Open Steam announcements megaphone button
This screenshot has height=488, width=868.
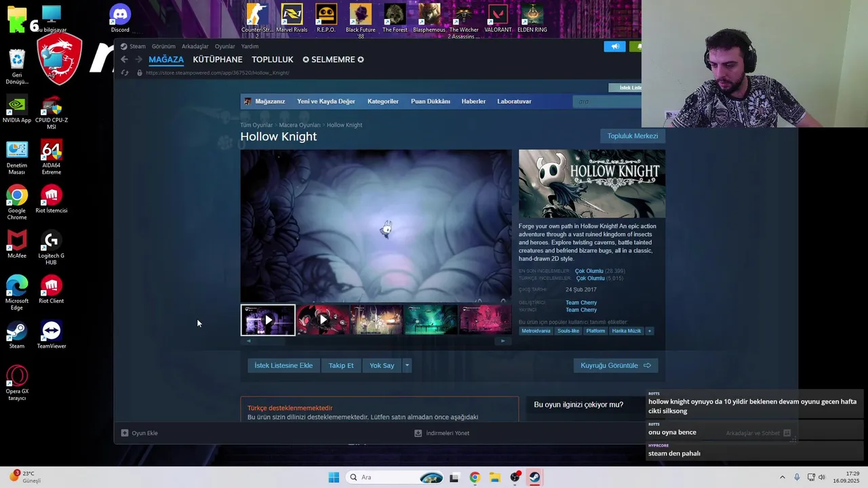pos(615,47)
